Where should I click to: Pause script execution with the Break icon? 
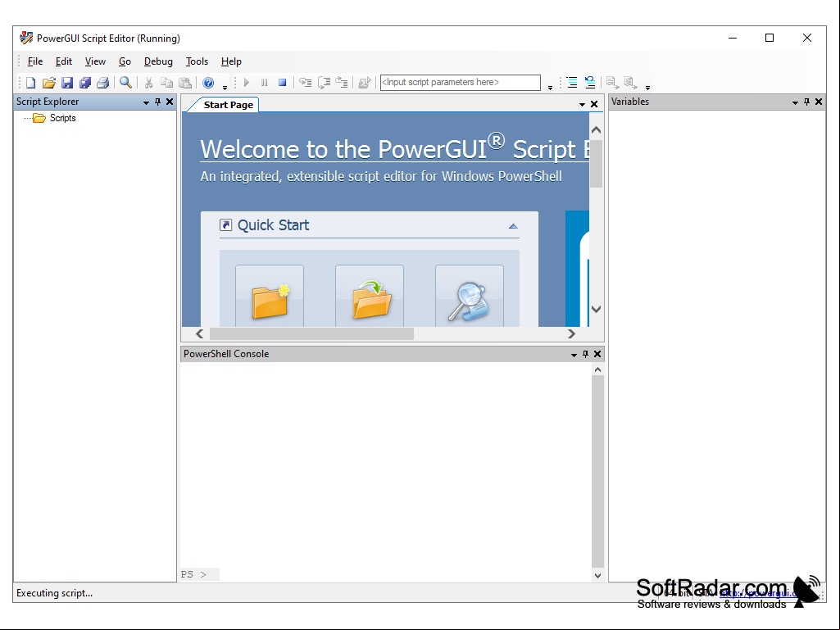coord(264,83)
